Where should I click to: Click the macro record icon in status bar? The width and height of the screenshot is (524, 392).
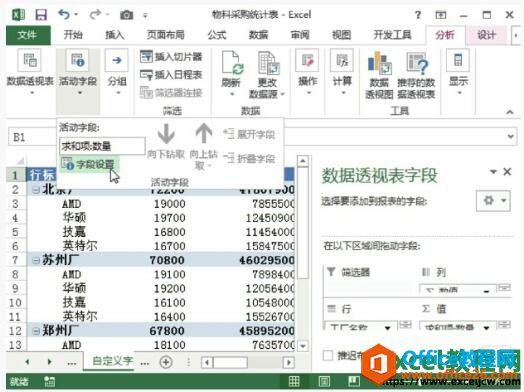tap(49, 381)
